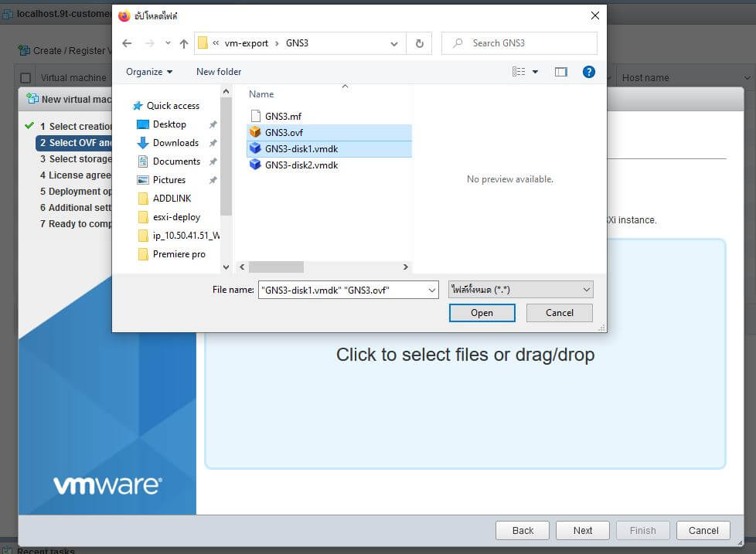Select the GNS3.ovf file
756x554 pixels.
329,132
